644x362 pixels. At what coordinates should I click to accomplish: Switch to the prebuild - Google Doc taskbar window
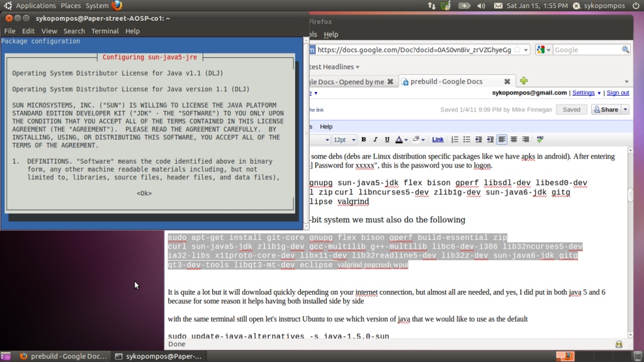[64, 356]
